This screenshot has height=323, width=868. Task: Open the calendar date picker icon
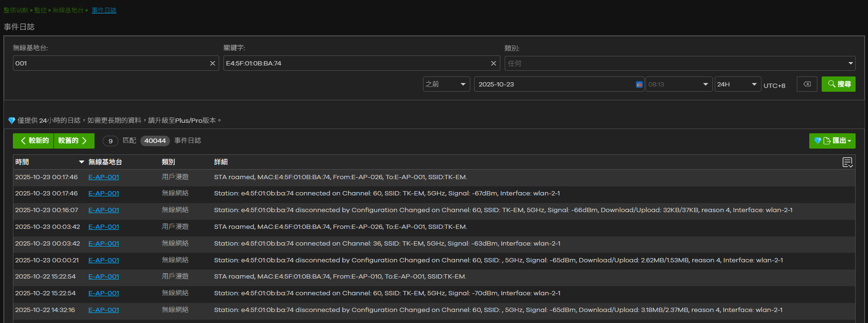tap(639, 85)
